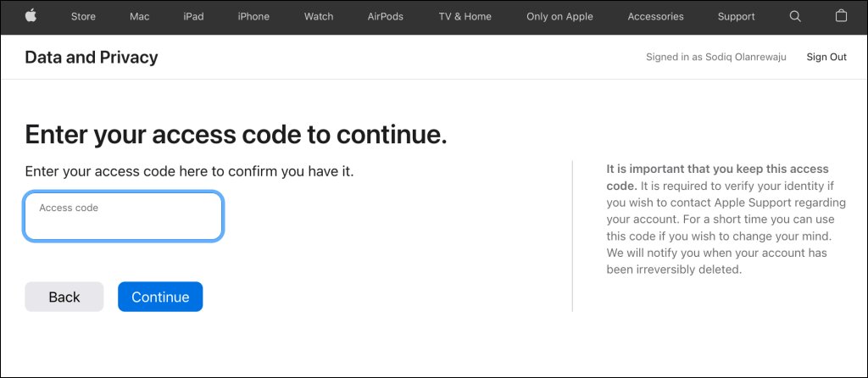Viewport: 868px width, 378px height.
Task: Click the blue Continue button
Action: [x=160, y=297]
